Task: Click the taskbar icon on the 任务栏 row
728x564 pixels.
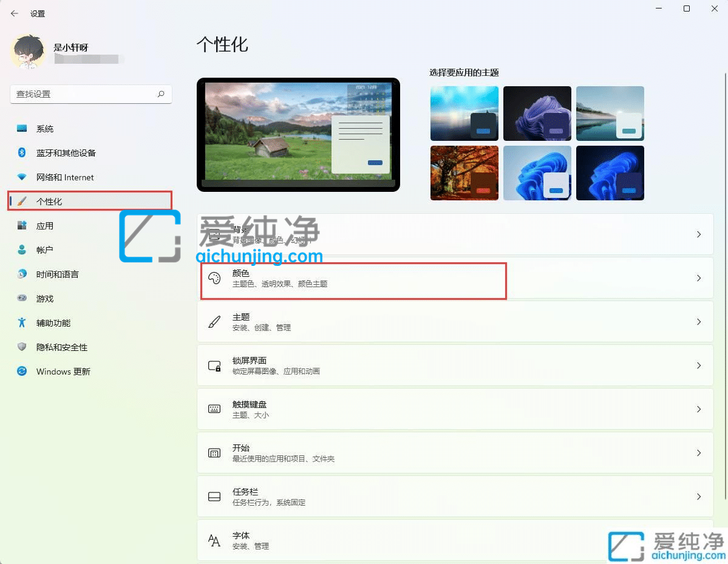Action: [x=214, y=496]
